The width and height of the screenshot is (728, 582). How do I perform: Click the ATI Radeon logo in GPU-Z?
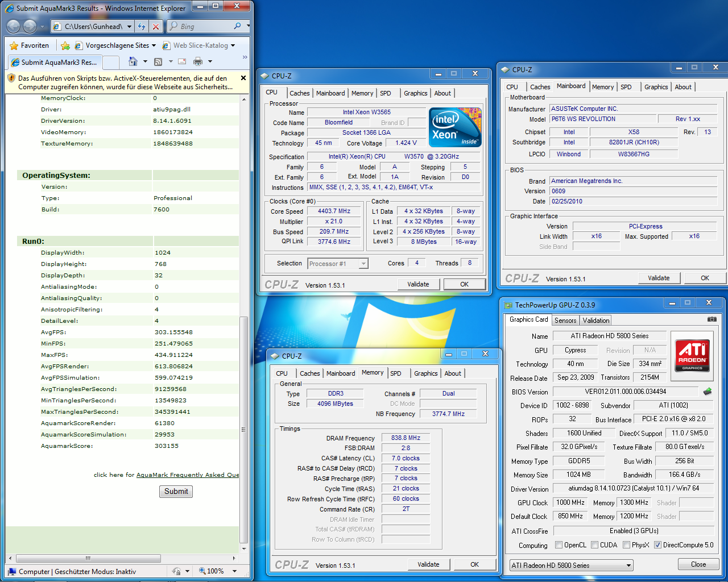[x=692, y=355]
